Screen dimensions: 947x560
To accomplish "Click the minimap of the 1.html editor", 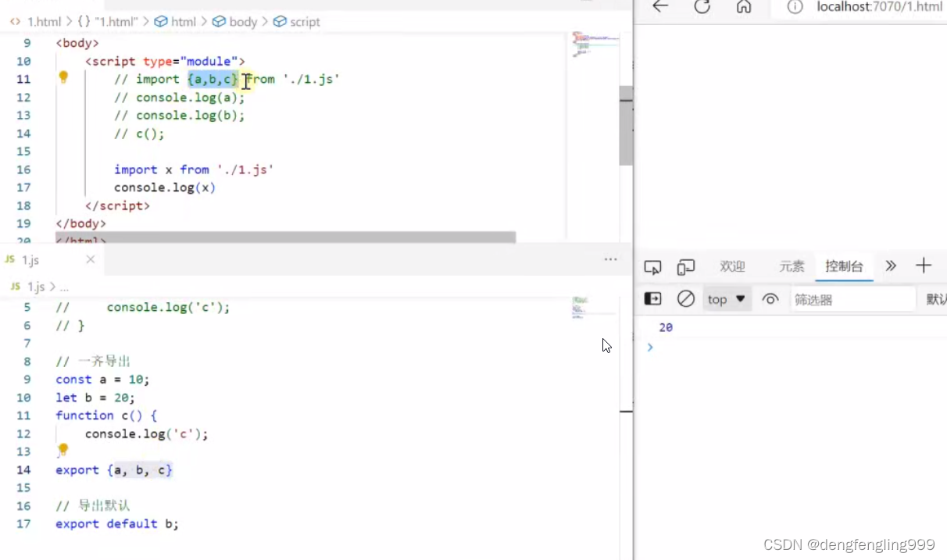I will point(594,45).
